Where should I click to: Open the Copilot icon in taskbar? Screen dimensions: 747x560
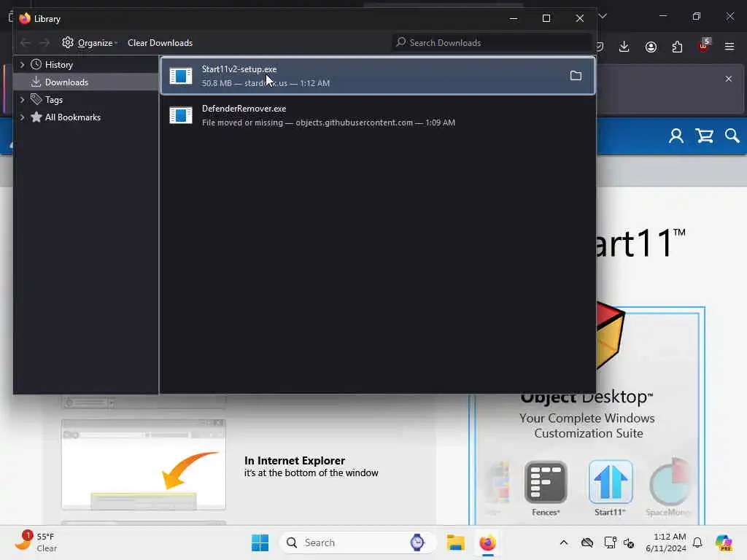pyautogui.click(x=724, y=542)
